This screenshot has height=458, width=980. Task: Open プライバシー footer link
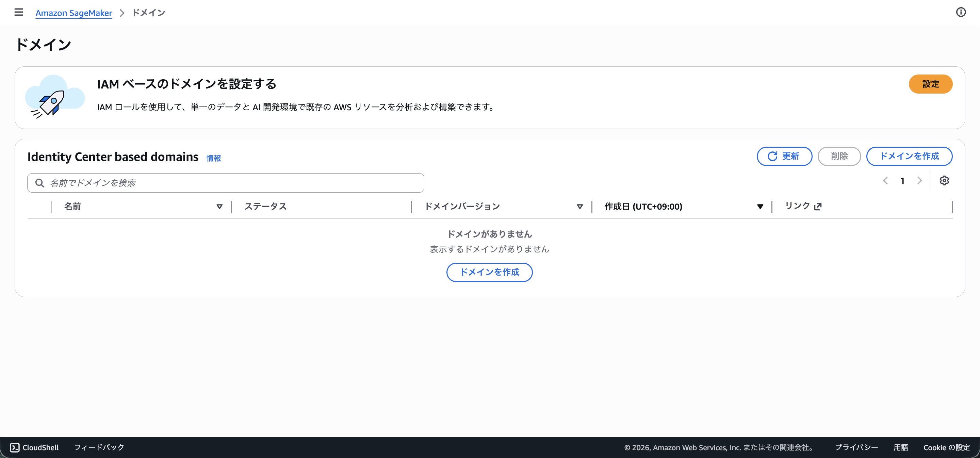(x=856, y=447)
